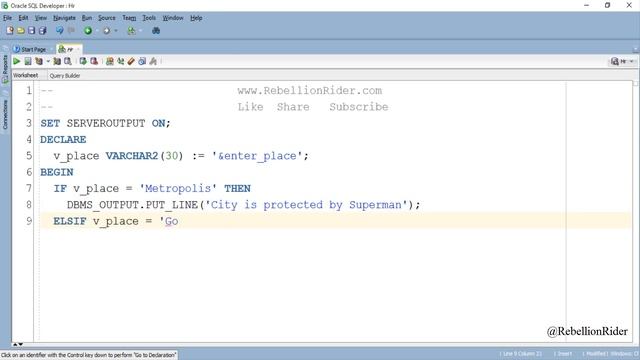Image resolution: width=640 pixels, height=360 pixels.
Task: Click the Undo icon in main toolbar
Action: [x=60, y=31]
